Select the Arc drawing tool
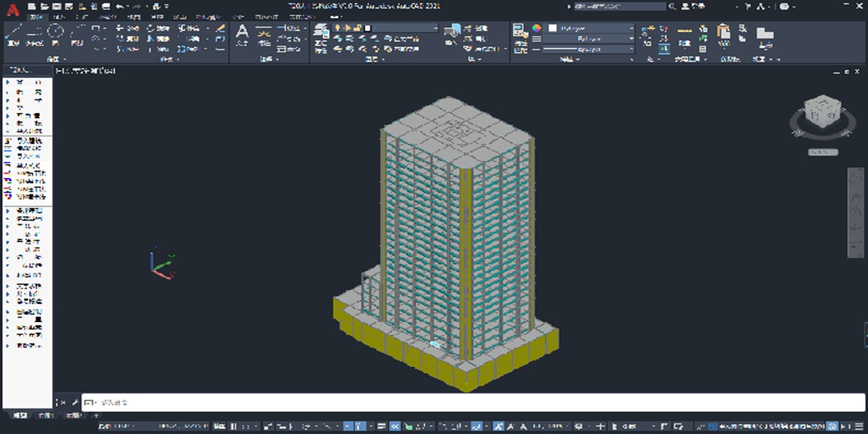The image size is (868, 434). pyautogui.click(x=77, y=35)
